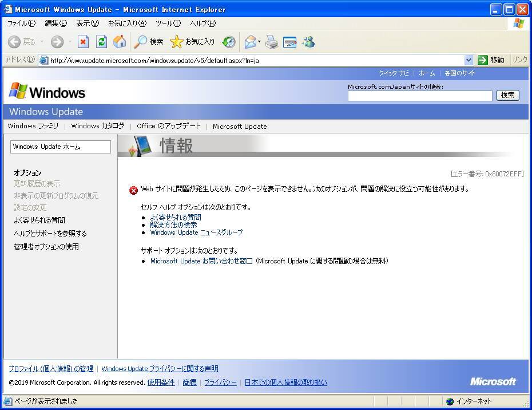The width and height of the screenshot is (532, 410).
Task: Open the ツール(T) menu
Action: 168,23
